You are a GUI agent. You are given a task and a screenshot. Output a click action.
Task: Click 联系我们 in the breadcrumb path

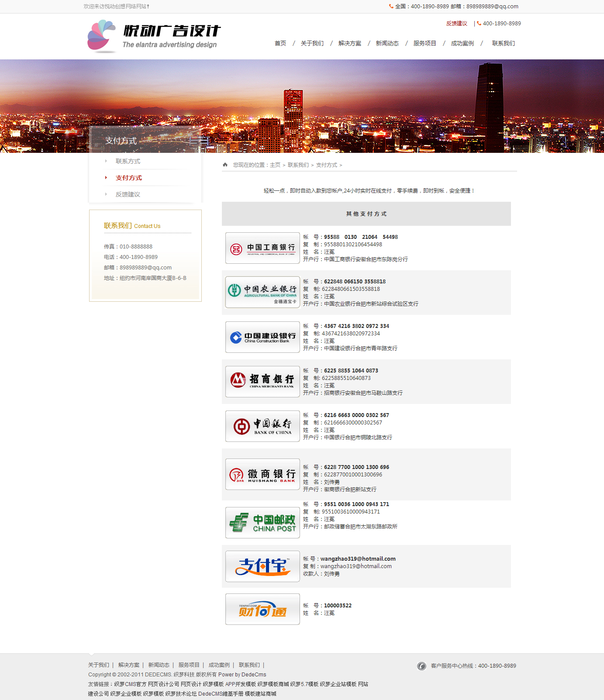(x=298, y=165)
